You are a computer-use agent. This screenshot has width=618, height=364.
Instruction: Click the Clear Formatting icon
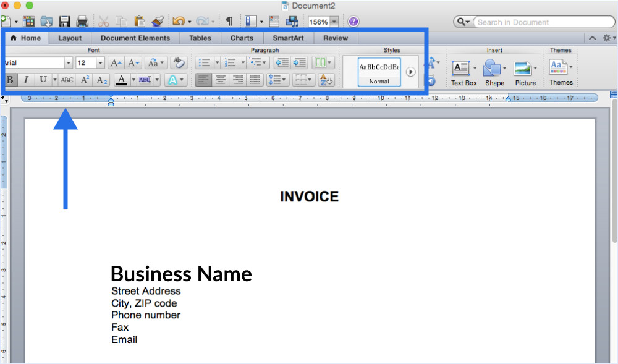tap(178, 62)
